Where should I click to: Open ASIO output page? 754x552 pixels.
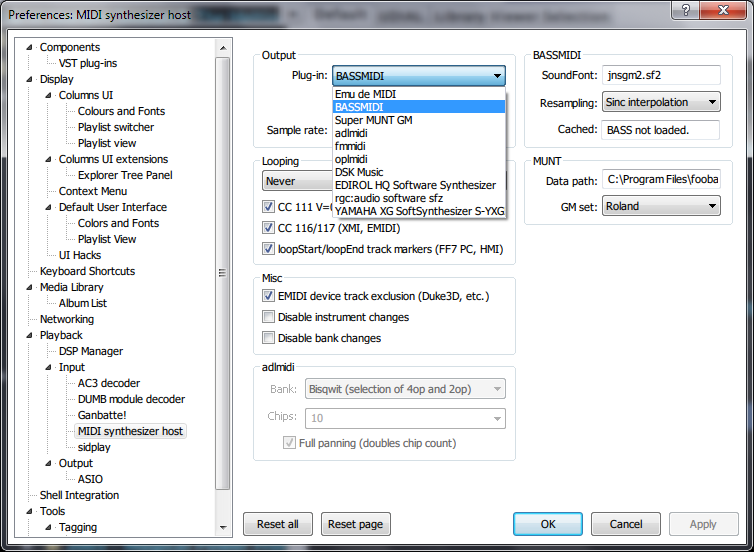(x=90, y=479)
